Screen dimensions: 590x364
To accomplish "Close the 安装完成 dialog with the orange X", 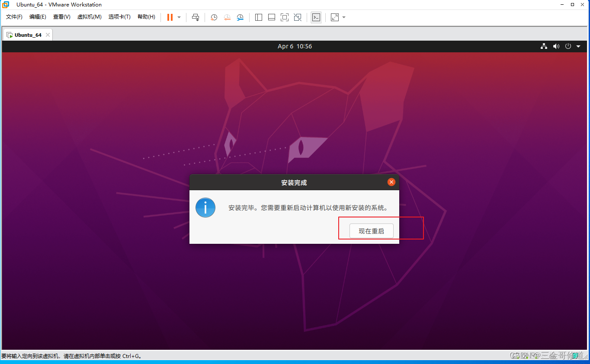I will pyautogui.click(x=391, y=182).
